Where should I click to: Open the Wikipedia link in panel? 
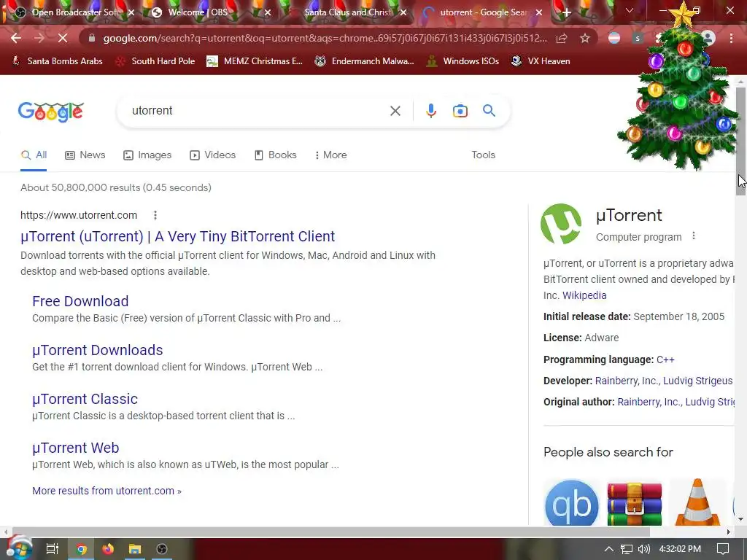coord(584,295)
